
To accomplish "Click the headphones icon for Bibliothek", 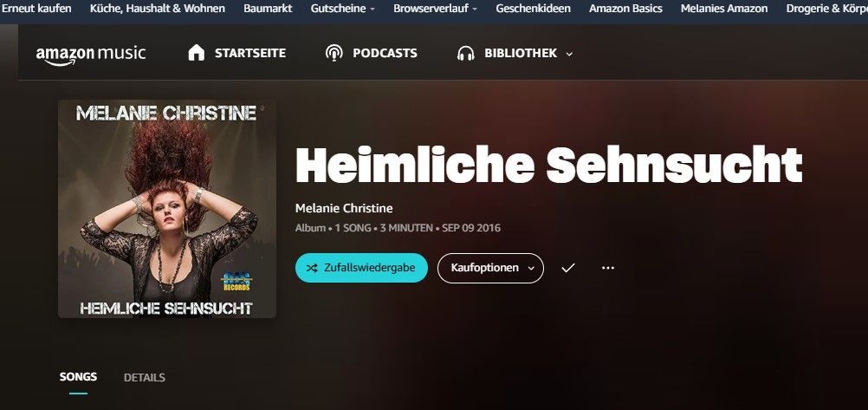I will [x=465, y=53].
